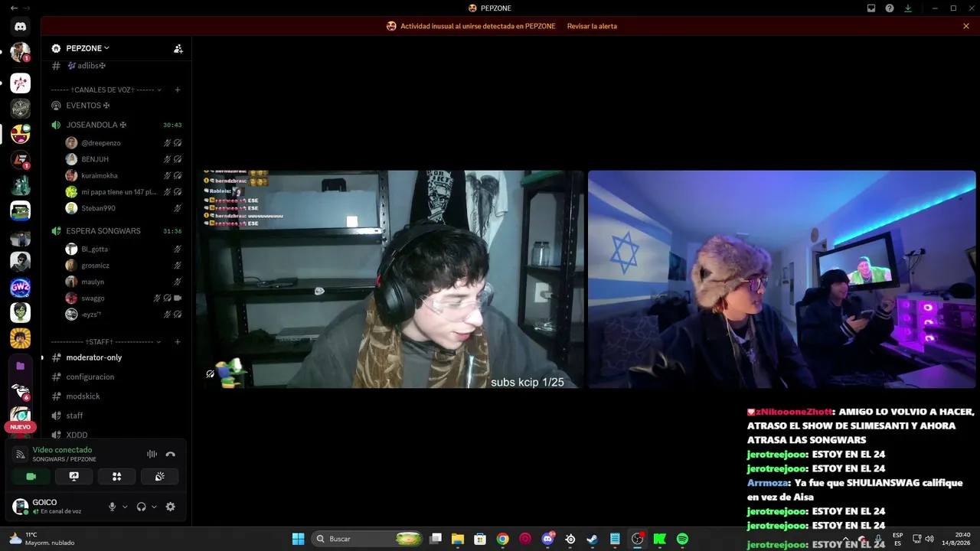Image resolution: width=980 pixels, height=551 pixels.
Task: Invite members icon beside PEPZONE header
Action: [x=178, y=48]
